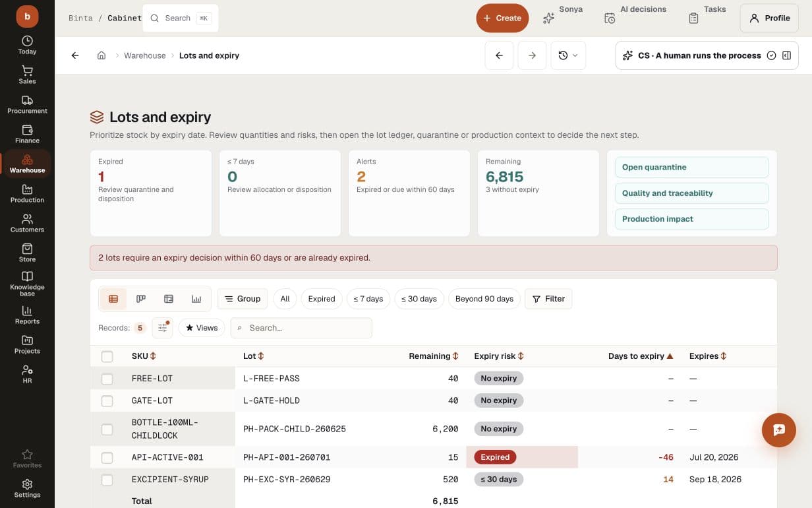Click the Warehouse breadcrumb link
Viewport: 812px width, 508px height.
tap(145, 55)
